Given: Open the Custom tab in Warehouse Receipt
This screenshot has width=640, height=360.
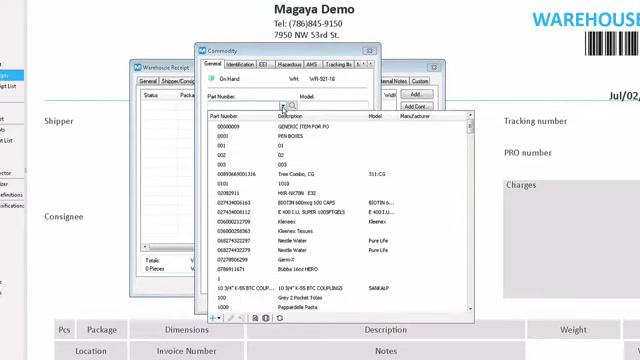Looking at the screenshot, I should click(420, 81).
